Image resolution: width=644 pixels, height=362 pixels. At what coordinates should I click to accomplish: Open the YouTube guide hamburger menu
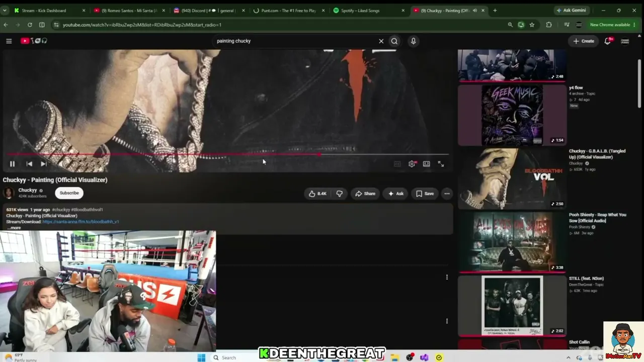point(9,41)
